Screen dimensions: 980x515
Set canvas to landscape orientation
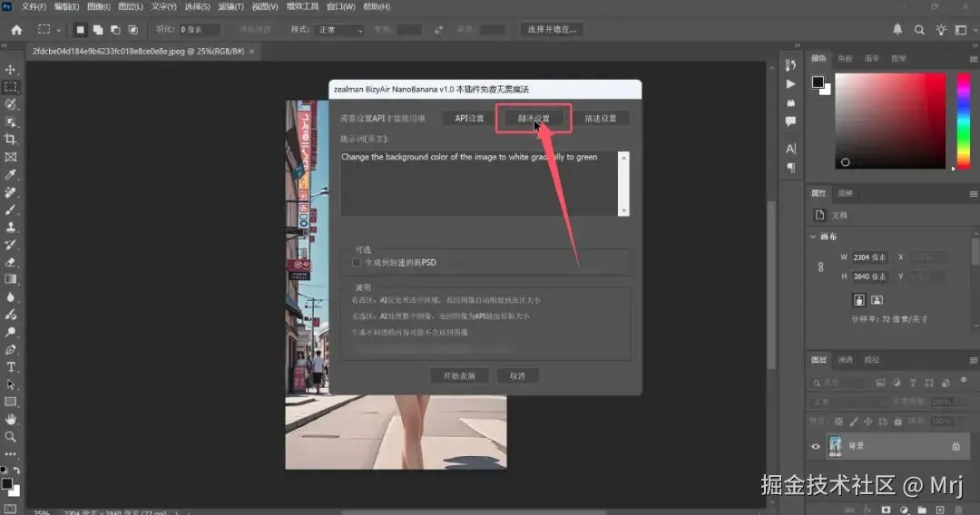(877, 300)
